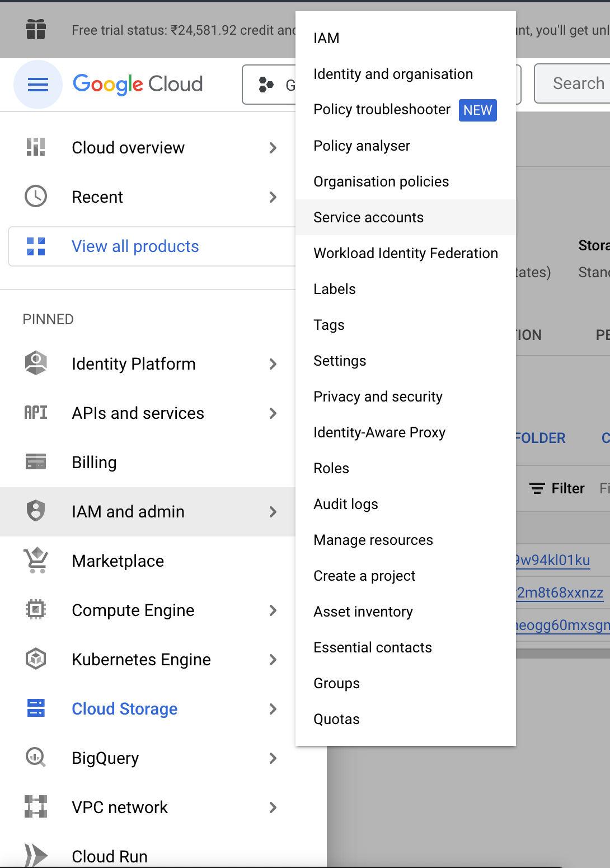This screenshot has height=868, width=610.
Task: Click the bucket link ending 2m8t68xxnzz
Action: pyautogui.click(x=560, y=592)
